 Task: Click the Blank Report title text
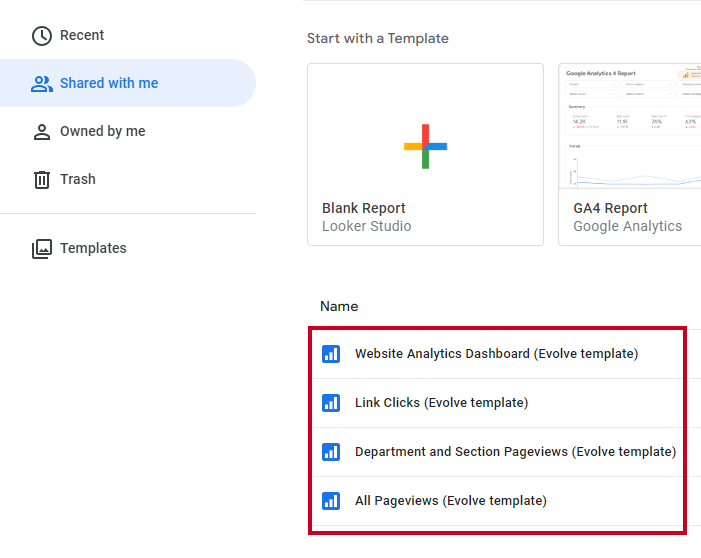tap(363, 208)
